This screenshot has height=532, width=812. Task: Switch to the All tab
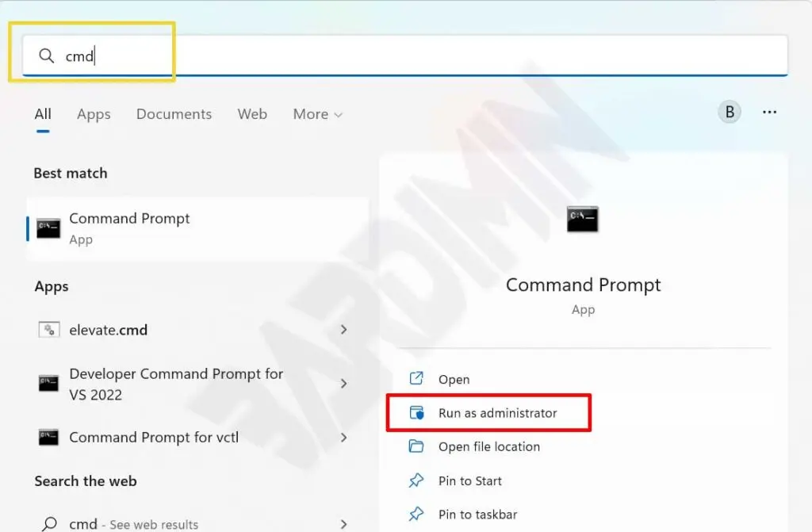[43, 114]
